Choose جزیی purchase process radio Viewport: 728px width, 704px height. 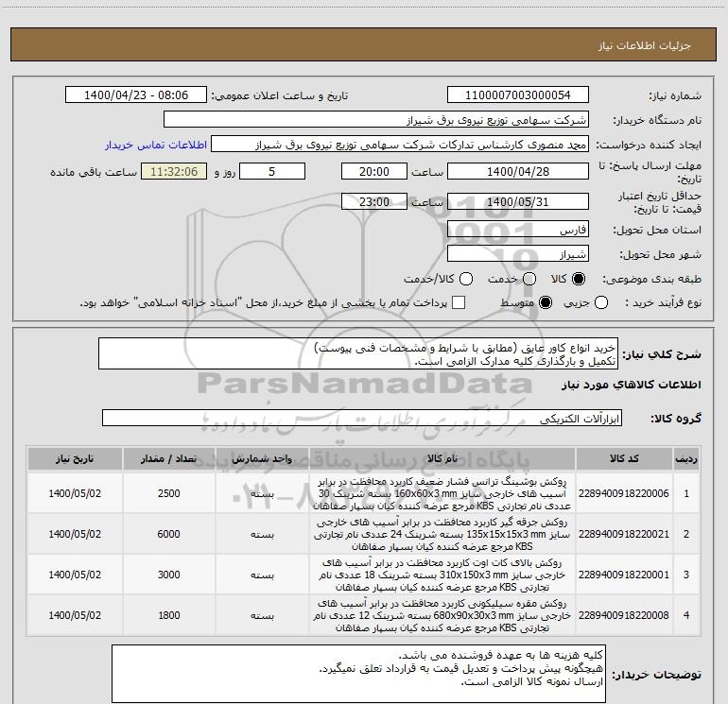click(x=601, y=303)
